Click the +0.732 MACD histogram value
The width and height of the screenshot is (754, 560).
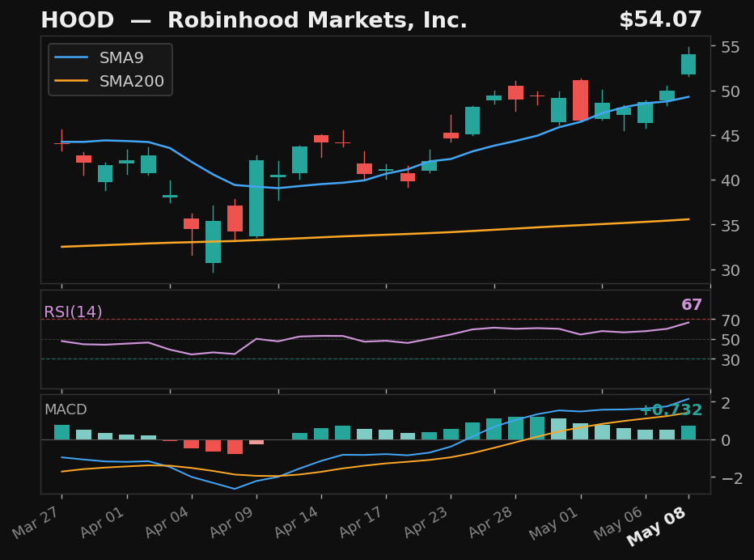click(671, 410)
